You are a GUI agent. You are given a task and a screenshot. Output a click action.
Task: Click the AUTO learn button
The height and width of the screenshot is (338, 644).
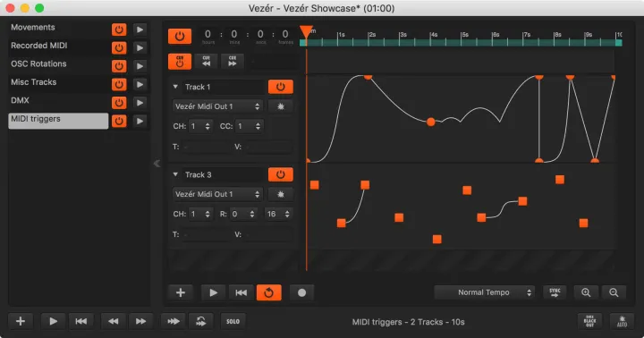click(622, 321)
